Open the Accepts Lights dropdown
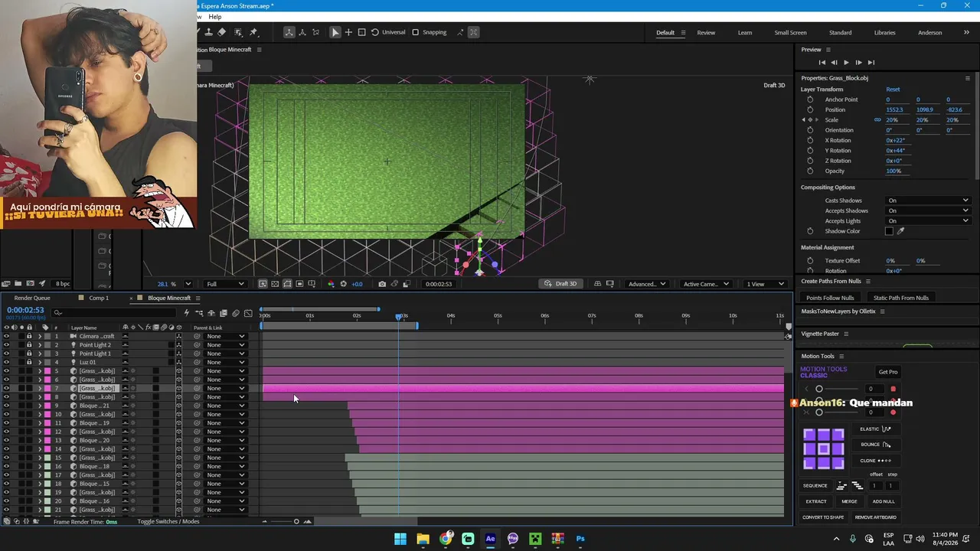This screenshot has width=980, height=551. point(928,221)
